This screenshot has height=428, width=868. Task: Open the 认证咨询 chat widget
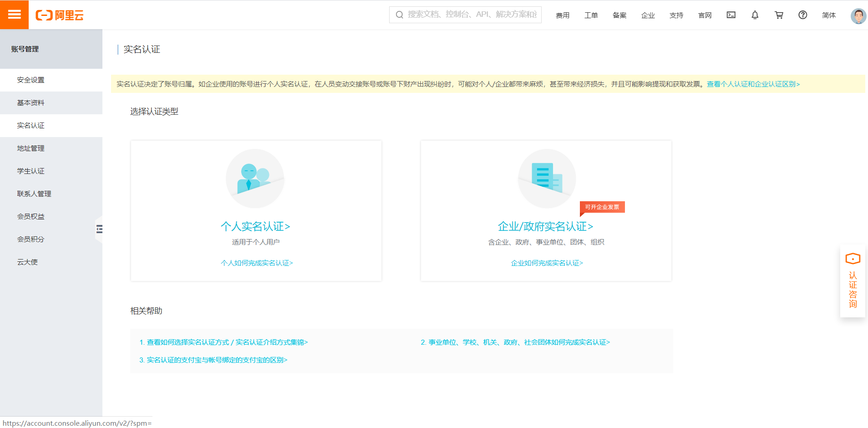(x=853, y=281)
